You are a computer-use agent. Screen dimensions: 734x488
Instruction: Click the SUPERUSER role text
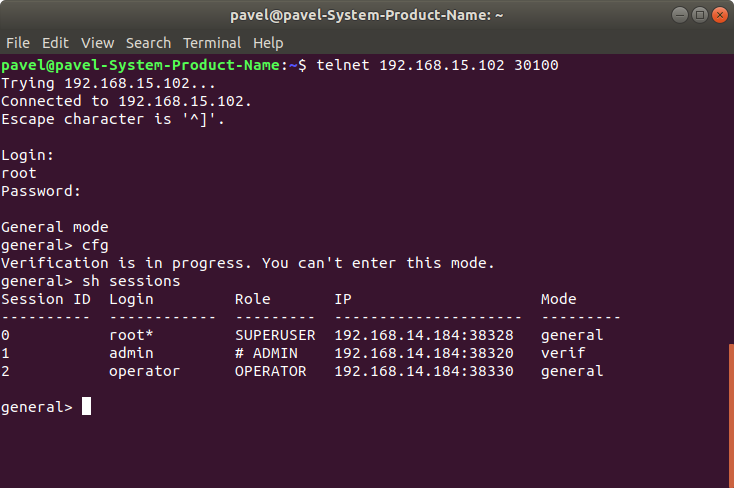coord(275,335)
